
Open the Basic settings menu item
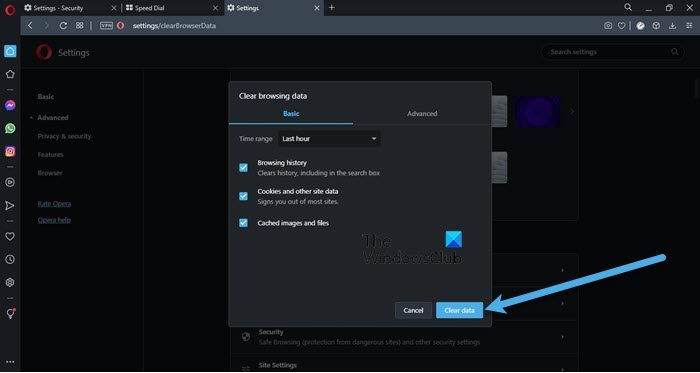pyautogui.click(x=46, y=97)
